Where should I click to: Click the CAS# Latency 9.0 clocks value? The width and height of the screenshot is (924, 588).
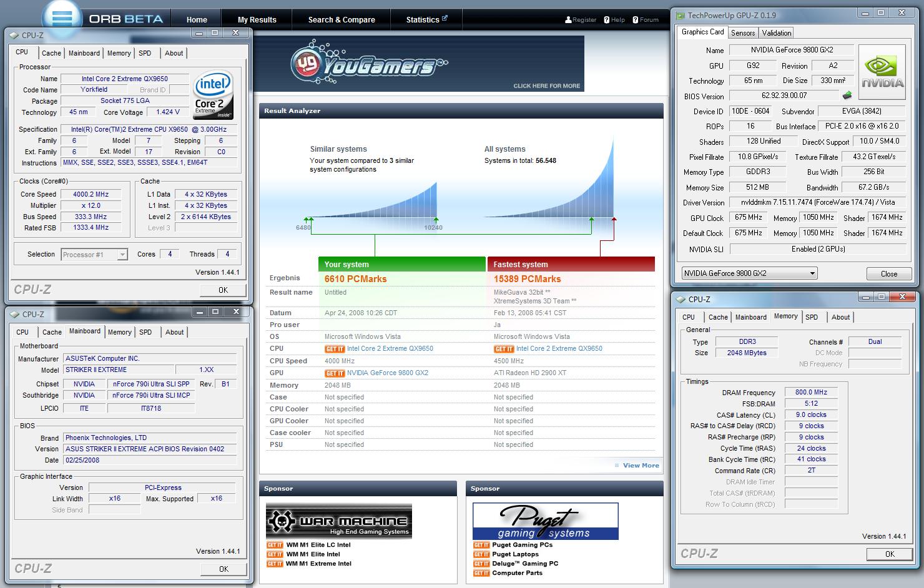pyautogui.click(x=811, y=415)
